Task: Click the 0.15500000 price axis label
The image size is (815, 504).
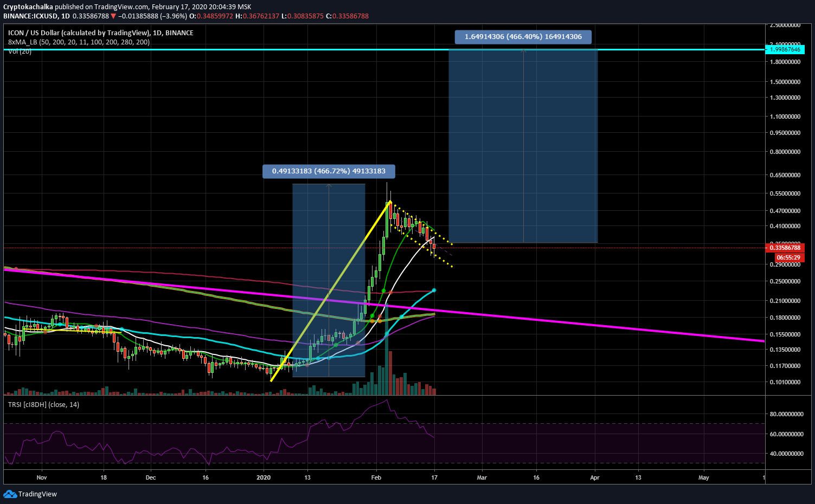Action: point(785,334)
